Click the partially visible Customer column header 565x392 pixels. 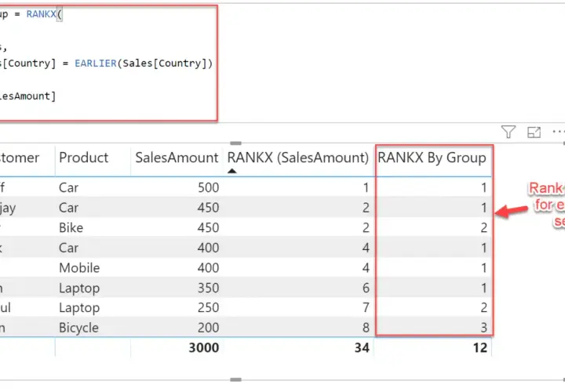pos(20,158)
